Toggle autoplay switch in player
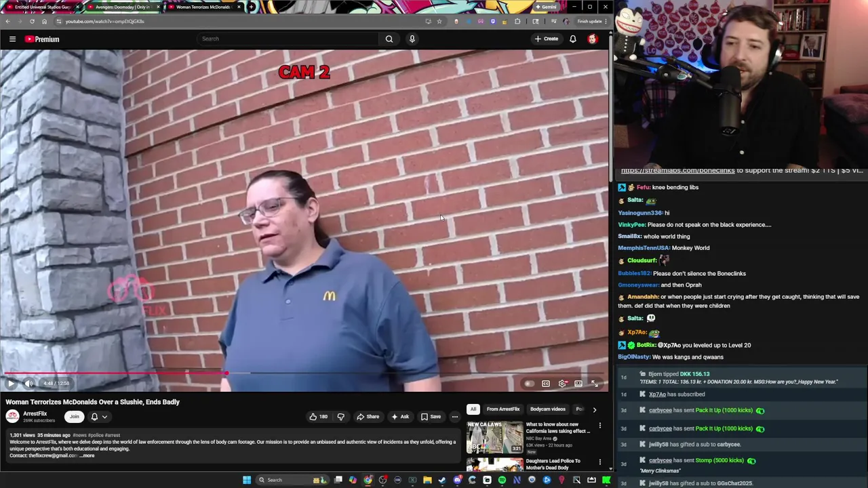 529,384
